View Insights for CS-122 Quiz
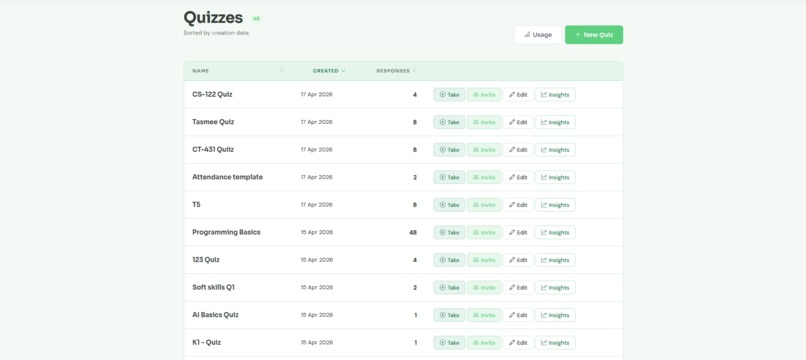The height and width of the screenshot is (360, 806). click(x=555, y=95)
